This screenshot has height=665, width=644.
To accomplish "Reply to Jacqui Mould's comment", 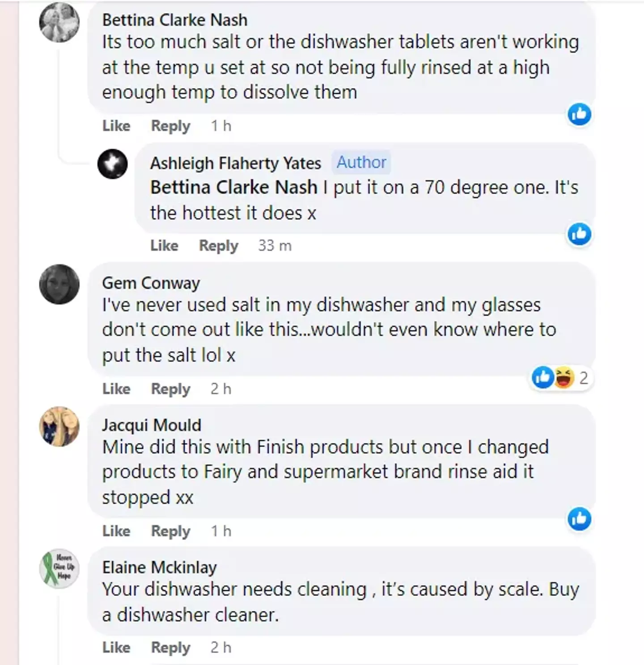I will (x=170, y=531).
